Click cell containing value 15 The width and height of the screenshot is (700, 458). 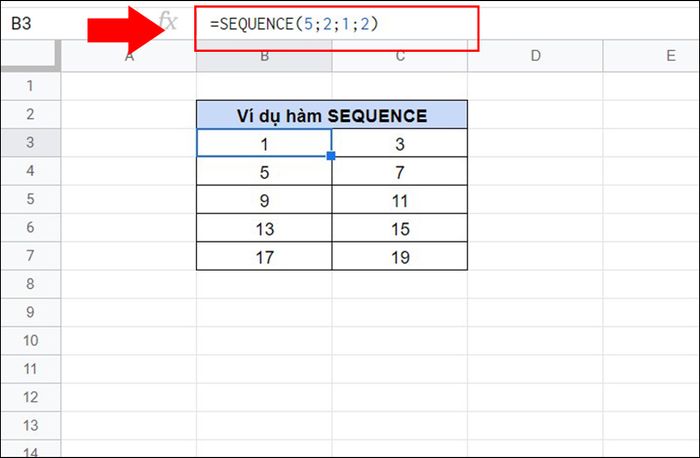click(400, 228)
